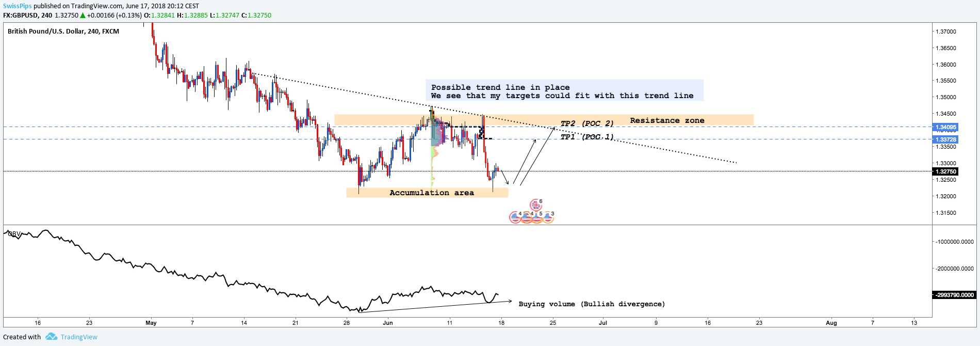Click the 1.31500 price axis label

(x=945, y=213)
